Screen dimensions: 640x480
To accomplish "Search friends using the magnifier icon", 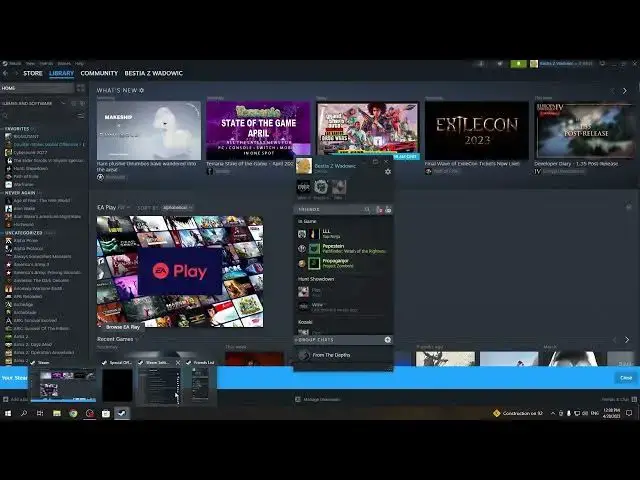I will (x=367, y=209).
